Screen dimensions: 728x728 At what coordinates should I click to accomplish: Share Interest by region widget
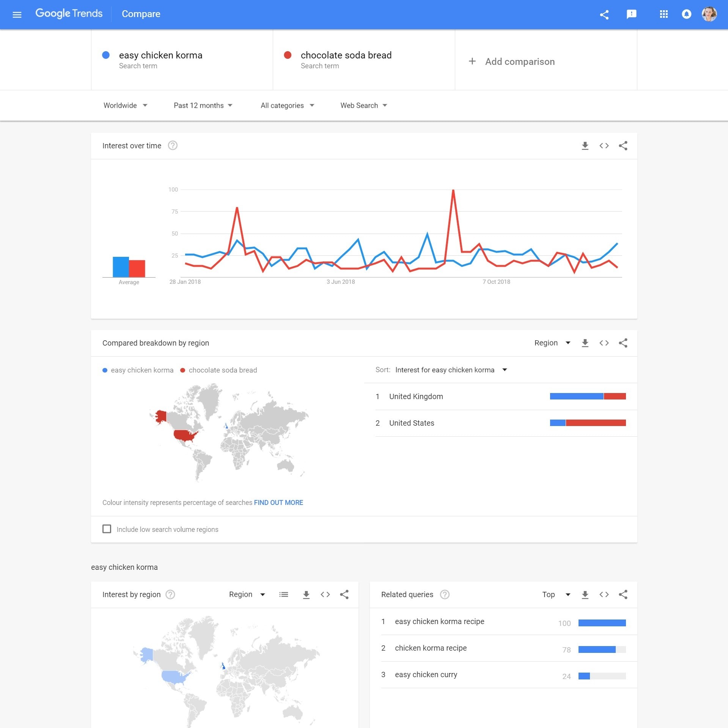[x=344, y=594]
